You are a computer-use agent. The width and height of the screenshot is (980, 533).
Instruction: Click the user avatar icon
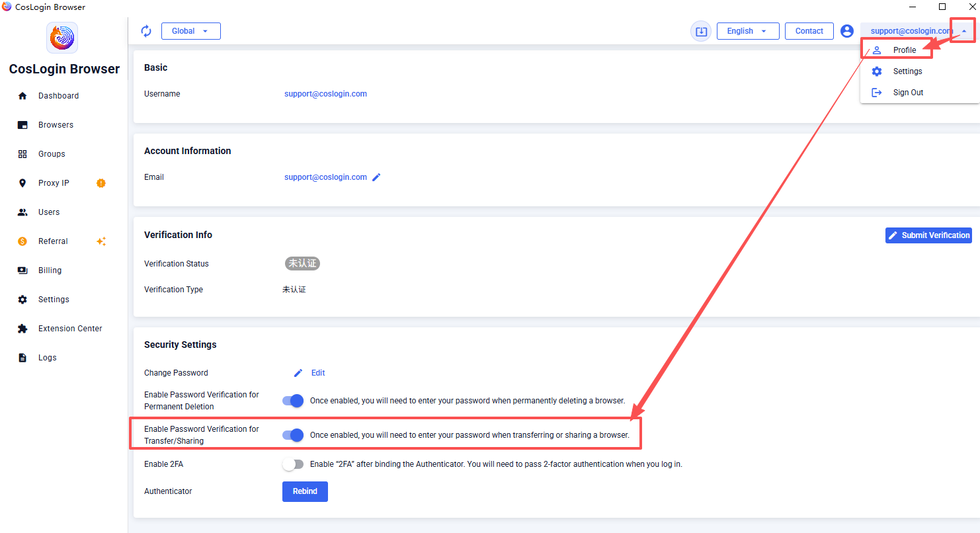tap(847, 31)
